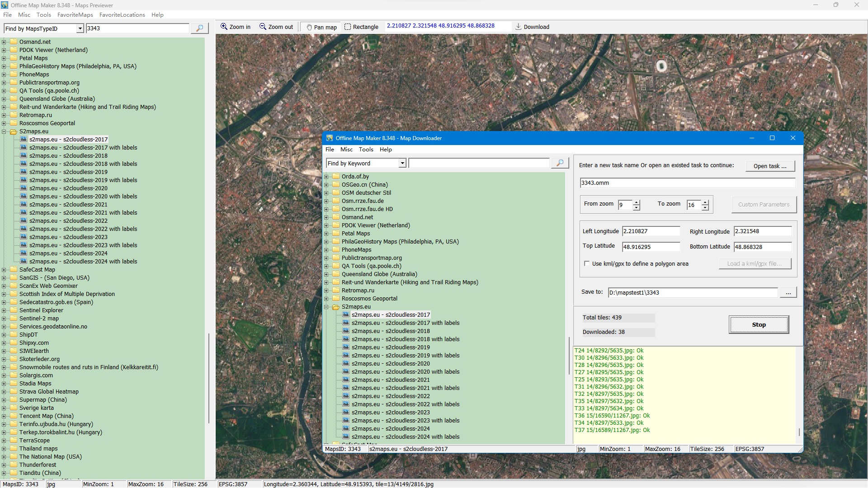Select s2cloudless-2020 map icon in left tree
Image resolution: width=868 pixels, height=488 pixels.
point(24,188)
